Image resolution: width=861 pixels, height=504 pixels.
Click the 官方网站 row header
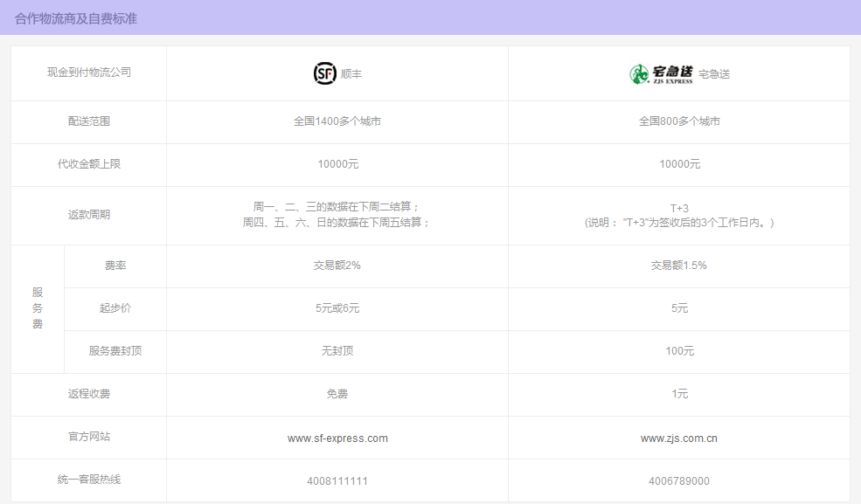point(89,437)
